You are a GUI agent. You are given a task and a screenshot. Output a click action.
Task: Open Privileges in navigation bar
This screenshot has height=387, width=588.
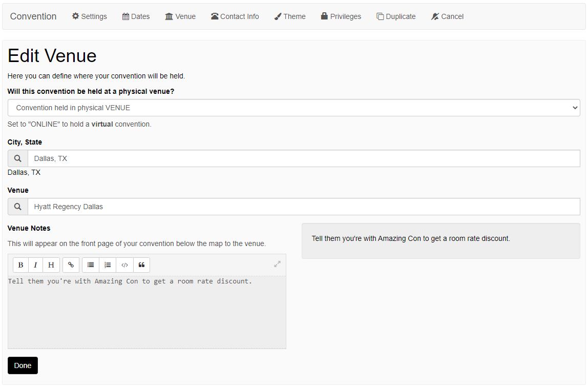341,16
